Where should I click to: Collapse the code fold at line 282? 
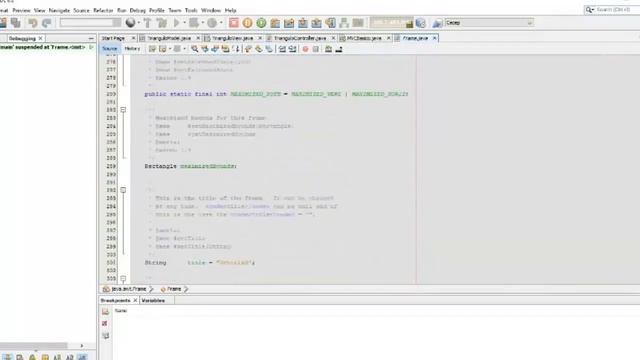[123, 110]
